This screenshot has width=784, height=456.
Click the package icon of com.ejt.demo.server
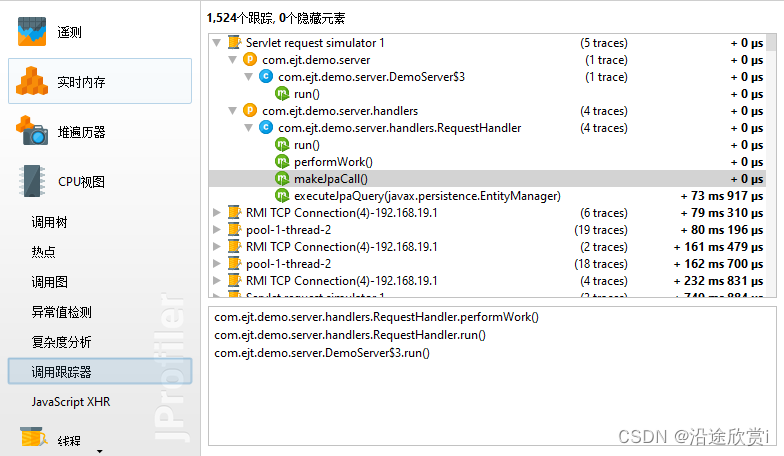pyautogui.click(x=250, y=60)
